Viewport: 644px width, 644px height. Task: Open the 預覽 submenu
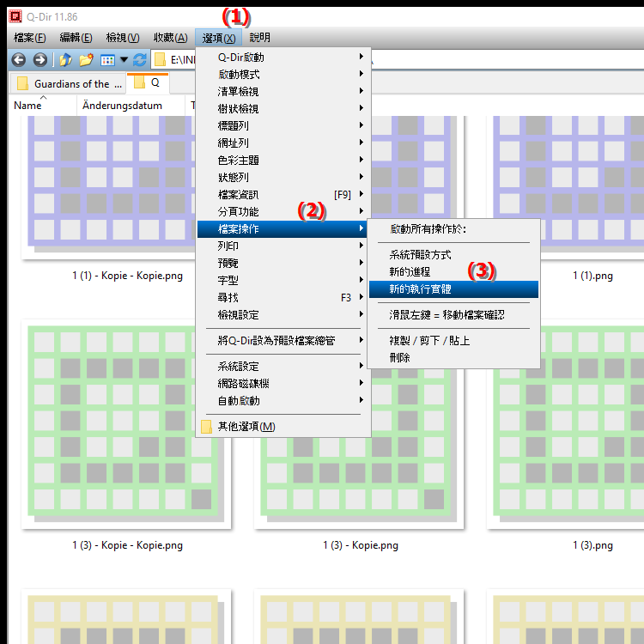(284, 264)
